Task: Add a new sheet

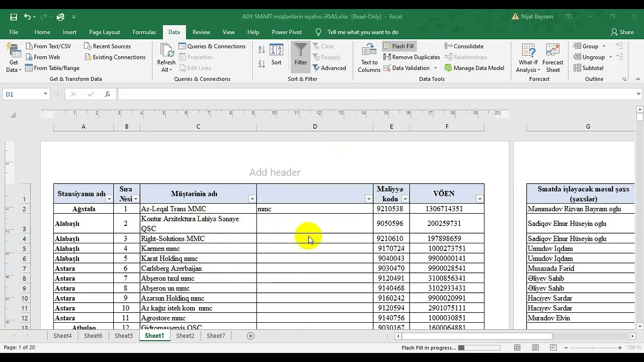Action: pos(251,336)
